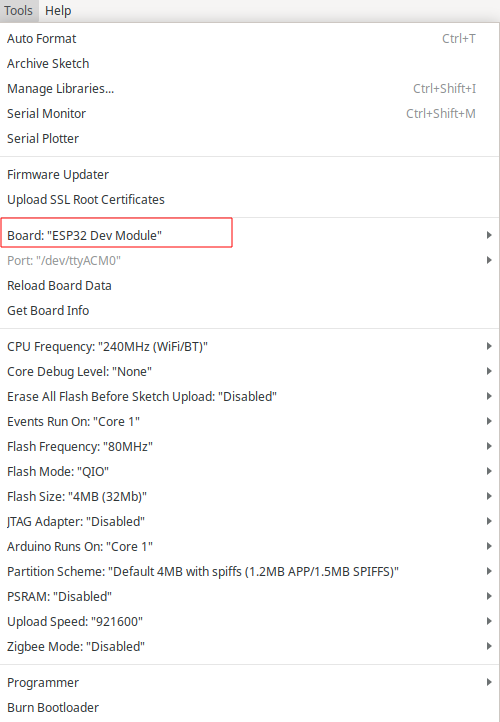Expand Flash Mode QIO options

pyautogui.click(x=250, y=472)
